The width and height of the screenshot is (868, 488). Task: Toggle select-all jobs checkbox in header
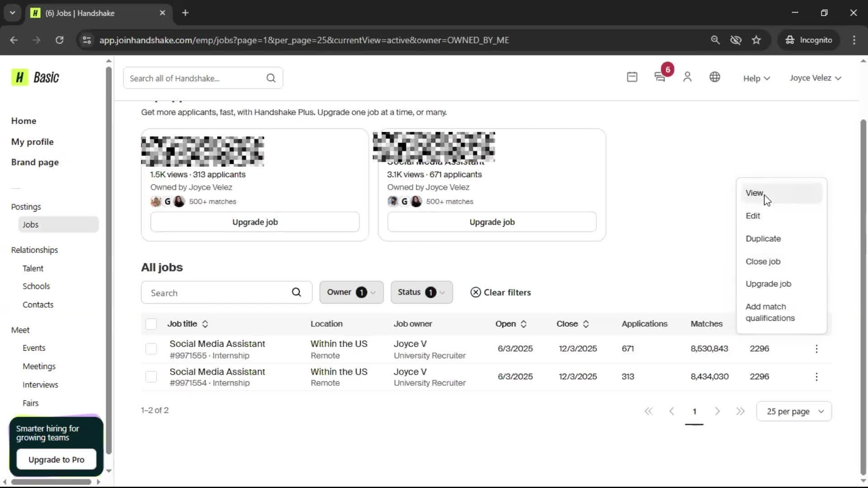pos(151,324)
